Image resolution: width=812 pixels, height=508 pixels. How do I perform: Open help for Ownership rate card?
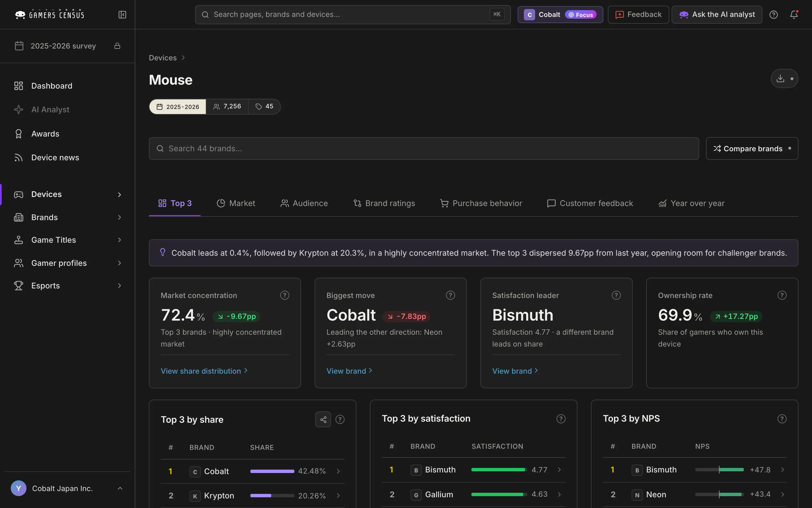click(782, 295)
